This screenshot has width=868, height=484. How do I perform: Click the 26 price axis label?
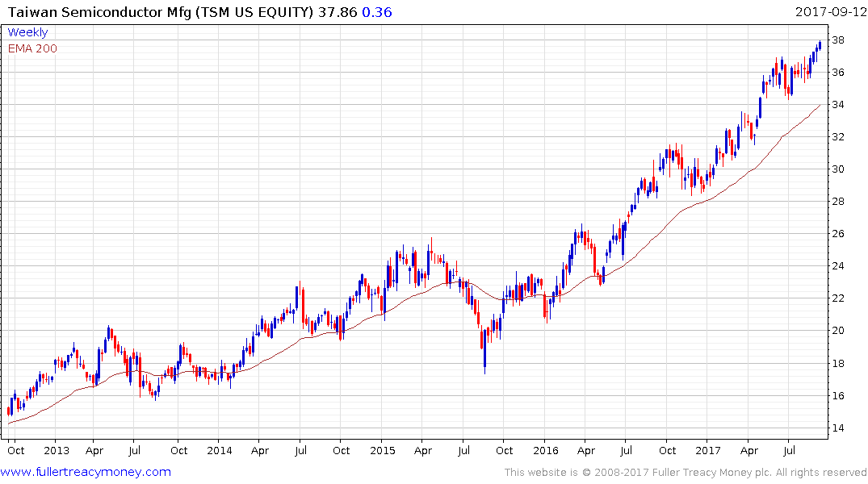point(838,234)
